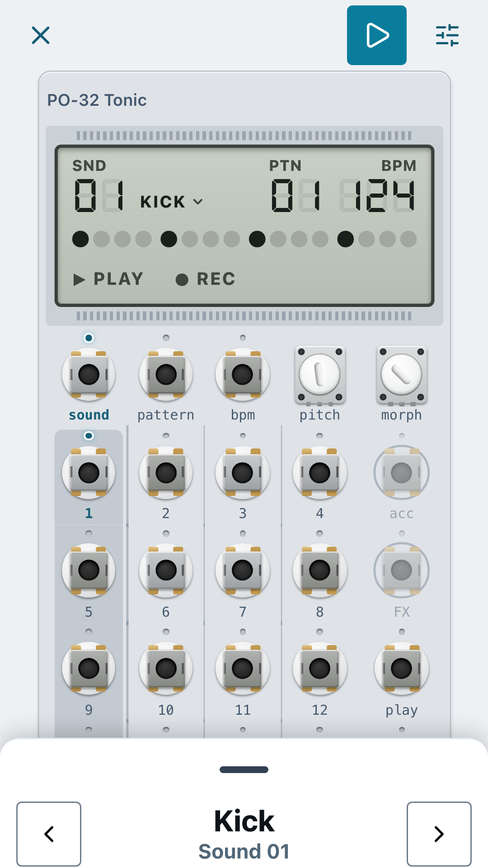Start playback with the teal play button
Image resolution: width=488 pixels, height=868 pixels.
(x=377, y=35)
